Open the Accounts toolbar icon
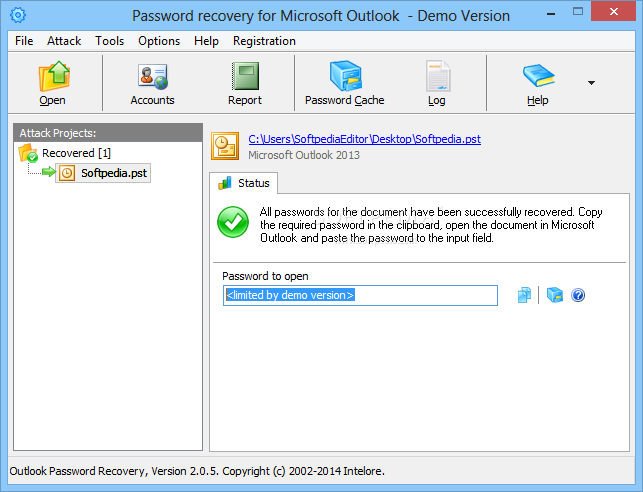The width and height of the screenshot is (643, 492). coord(153,84)
